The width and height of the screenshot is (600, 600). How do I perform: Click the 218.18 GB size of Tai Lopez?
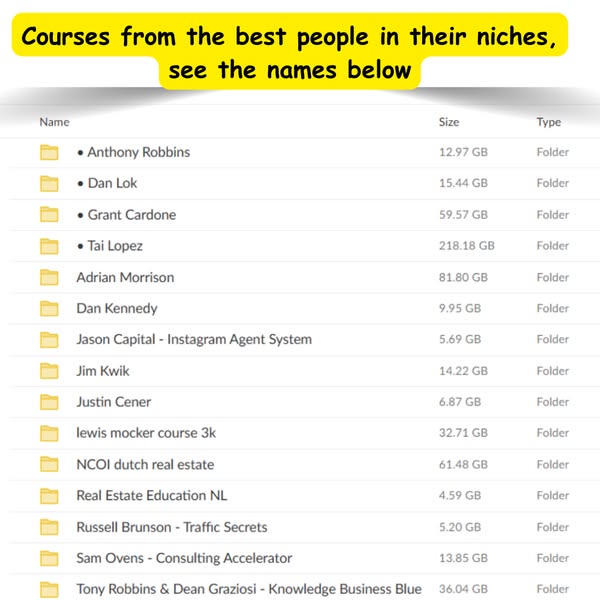pos(466,246)
